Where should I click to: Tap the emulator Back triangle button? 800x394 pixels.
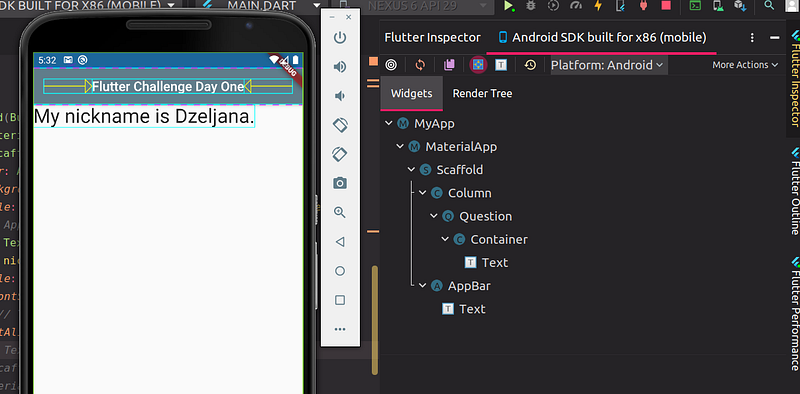tap(340, 241)
